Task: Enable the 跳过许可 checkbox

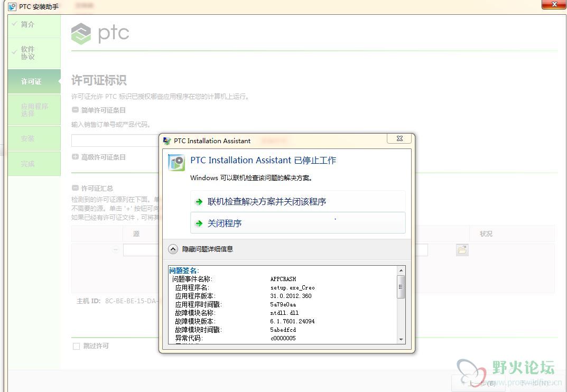Action: click(76, 347)
